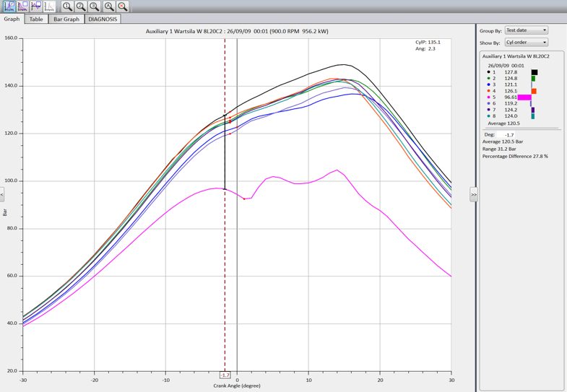The width and height of the screenshot is (567, 392).
Task: Click the magnifier icon labeled A
Action: click(109, 6)
